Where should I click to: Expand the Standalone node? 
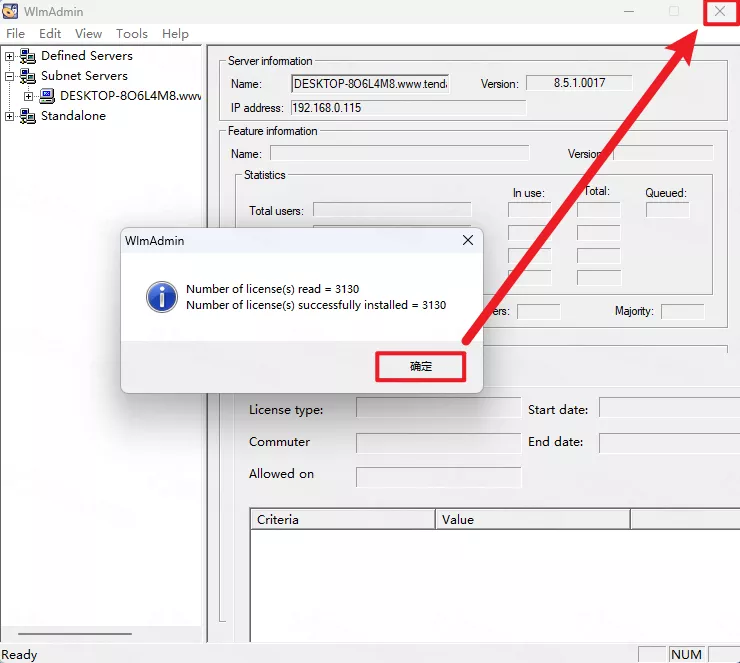coord(10,116)
